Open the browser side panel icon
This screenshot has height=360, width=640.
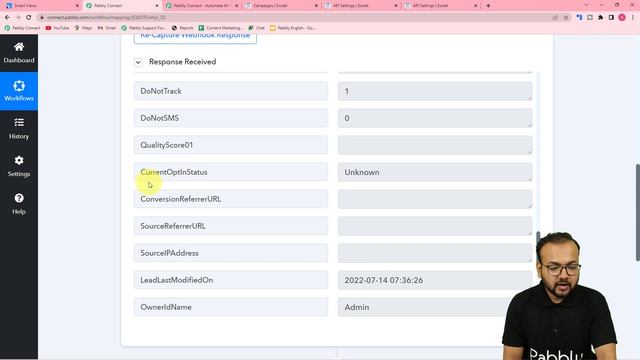[x=611, y=18]
